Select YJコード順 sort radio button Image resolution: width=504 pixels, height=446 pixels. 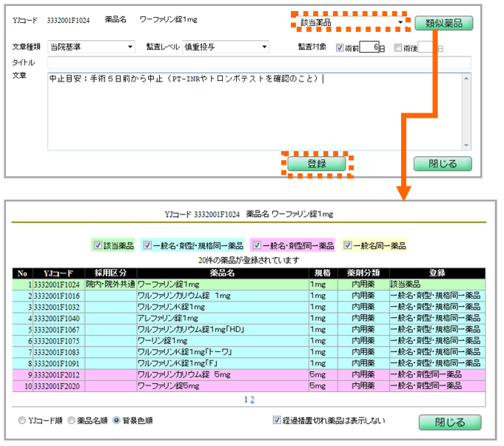tap(22, 420)
